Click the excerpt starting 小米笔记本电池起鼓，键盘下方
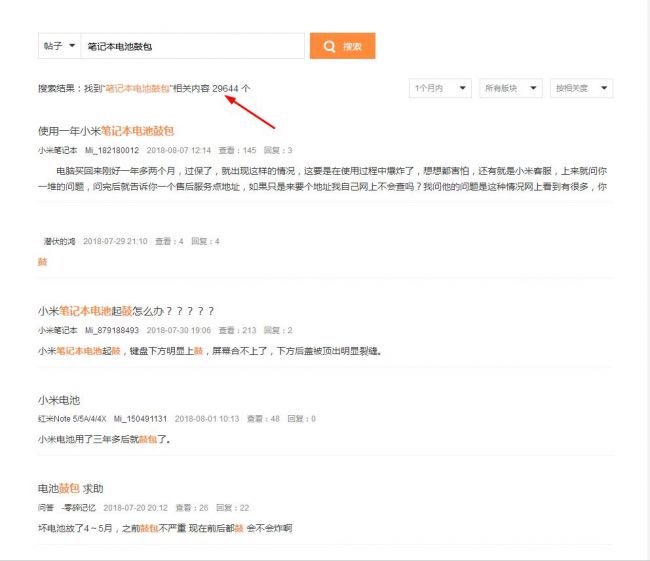This screenshot has height=561, width=650. (x=210, y=351)
